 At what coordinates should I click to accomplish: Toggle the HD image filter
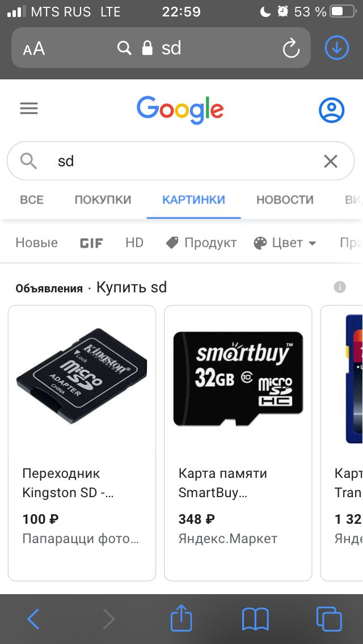(x=134, y=243)
